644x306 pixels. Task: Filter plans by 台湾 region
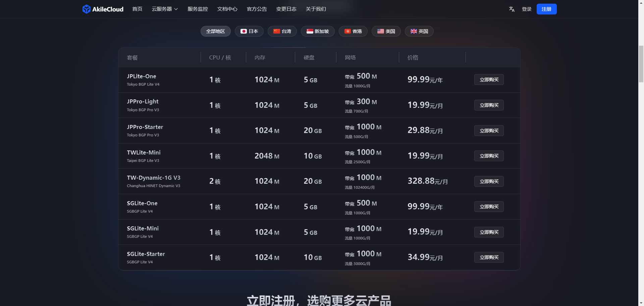(x=282, y=31)
